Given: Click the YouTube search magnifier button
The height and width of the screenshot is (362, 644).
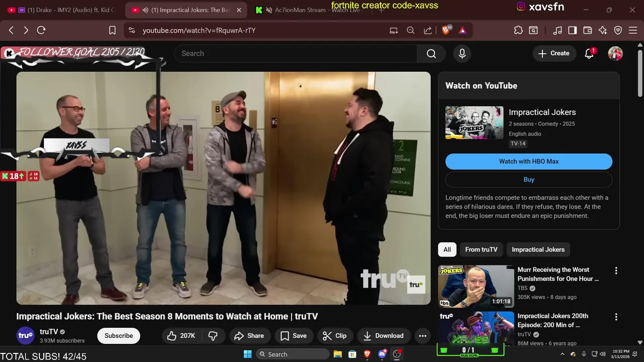Looking at the screenshot, I should click(x=431, y=53).
